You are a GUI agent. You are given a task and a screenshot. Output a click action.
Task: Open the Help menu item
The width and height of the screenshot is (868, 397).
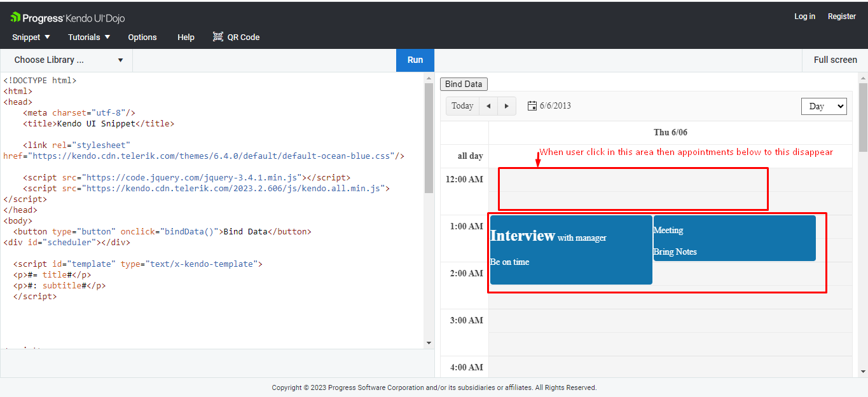point(186,37)
